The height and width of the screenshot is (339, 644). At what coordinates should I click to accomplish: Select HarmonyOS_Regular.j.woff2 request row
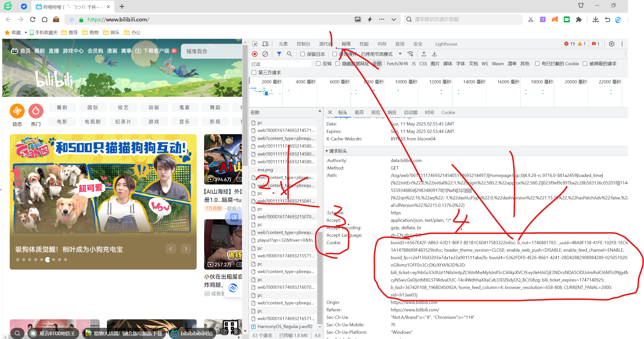pos(283,327)
